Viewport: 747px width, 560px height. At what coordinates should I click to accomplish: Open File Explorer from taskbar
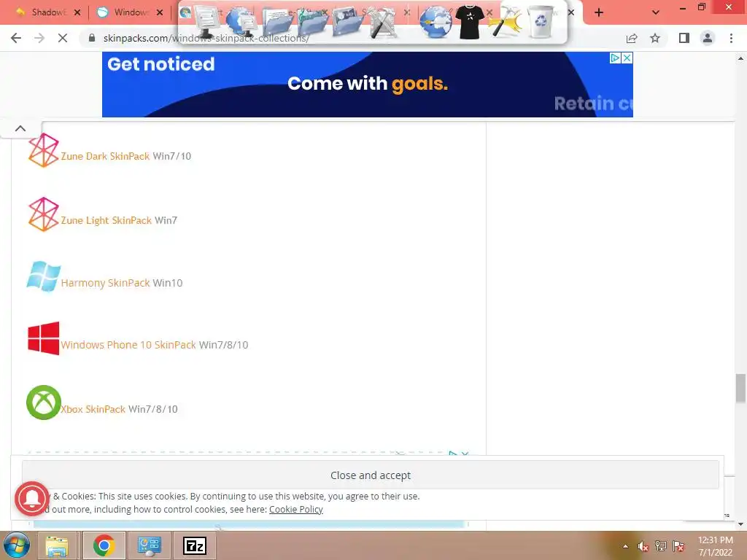(57, 545)
